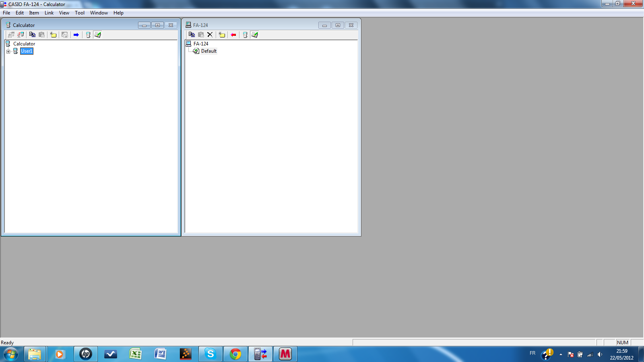The image size is (644, 362).
Task: Open Microsoft Excel from the taskbar
Action: [135, 354]
